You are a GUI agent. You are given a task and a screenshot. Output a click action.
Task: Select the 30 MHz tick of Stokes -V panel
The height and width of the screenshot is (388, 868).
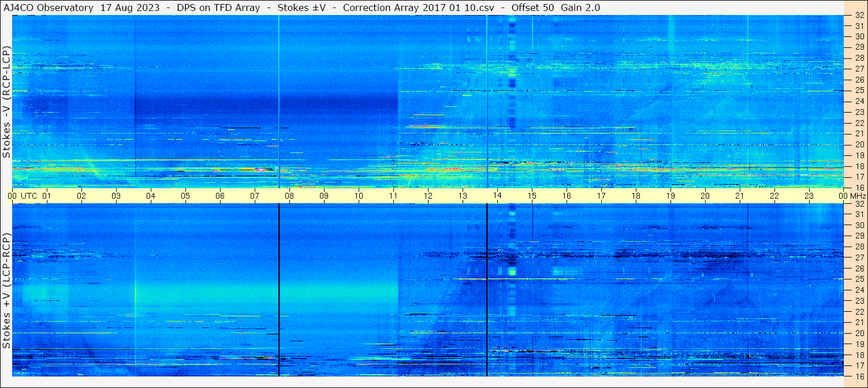tap(859, 36)
